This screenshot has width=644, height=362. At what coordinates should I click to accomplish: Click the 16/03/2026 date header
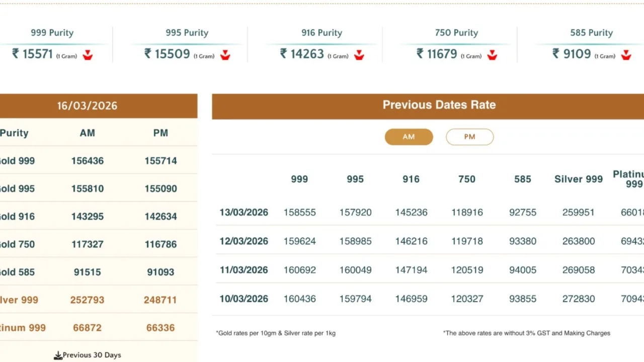point(87,106)
